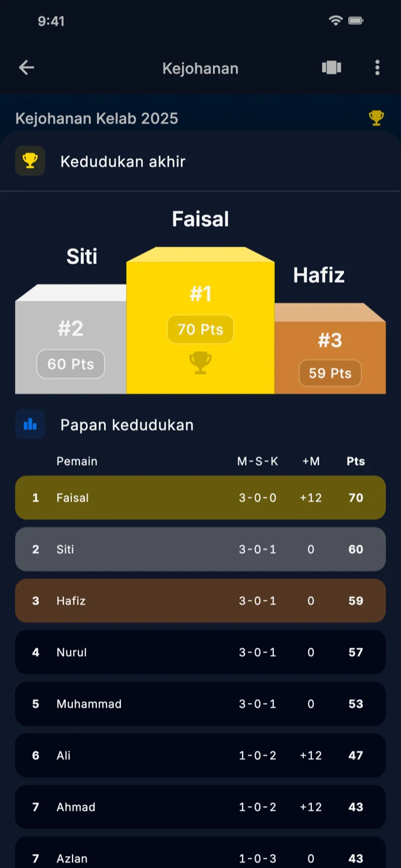Tap the M-S-K column header
The width and height of the screenshot is (401, 868).
point(258,462)
